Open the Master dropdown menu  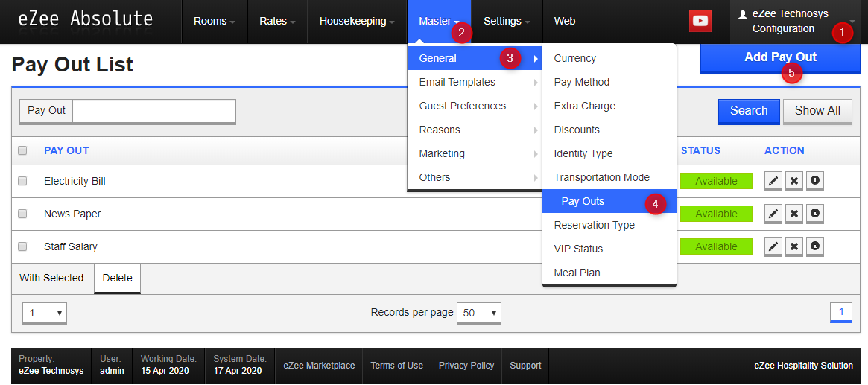click(439, 22)
